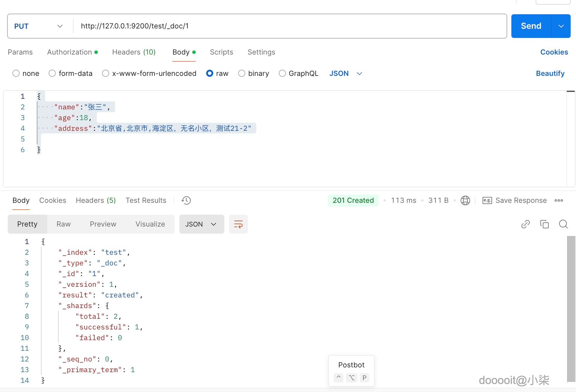The width and height of the screenshot is (576, 392).
Task: Click the Beautify link
Action: [x=550, y=73]
